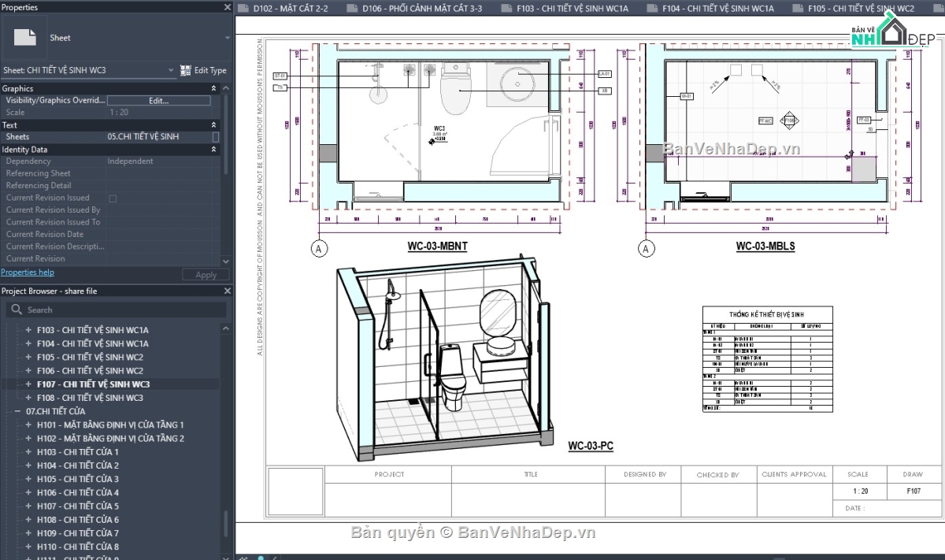This screenshot has width=945, height=560.
Task: Click the small box beside 05.CHI TIẾT VỆ SINH
Action: [x=216, y=137]
